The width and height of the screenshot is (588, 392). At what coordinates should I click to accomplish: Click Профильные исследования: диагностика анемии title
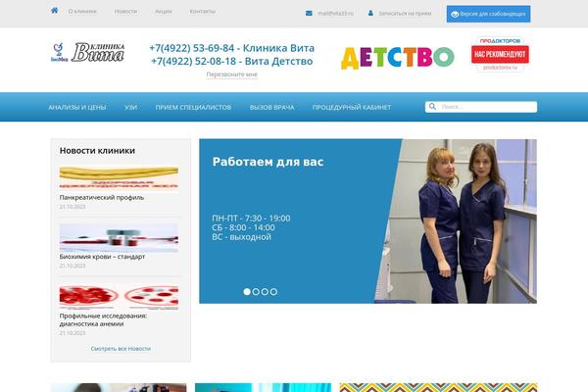coord(103,319)
